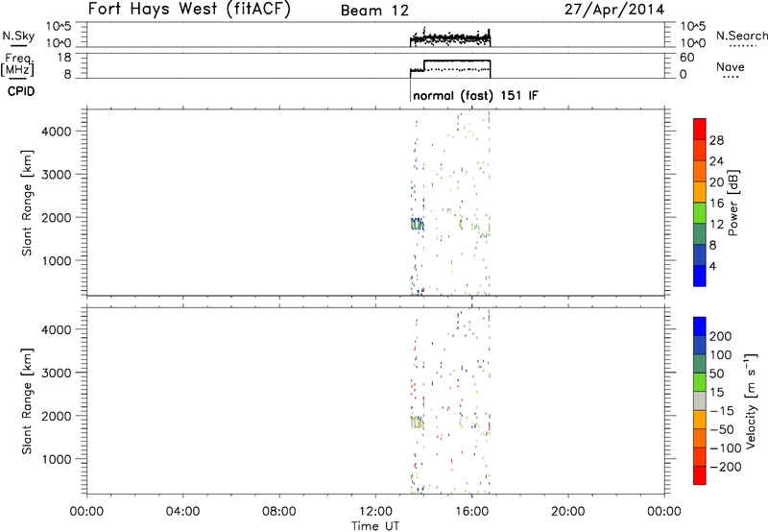Click time axis label '16:00'
Screen dimensions: 768x532
[471, 512]
